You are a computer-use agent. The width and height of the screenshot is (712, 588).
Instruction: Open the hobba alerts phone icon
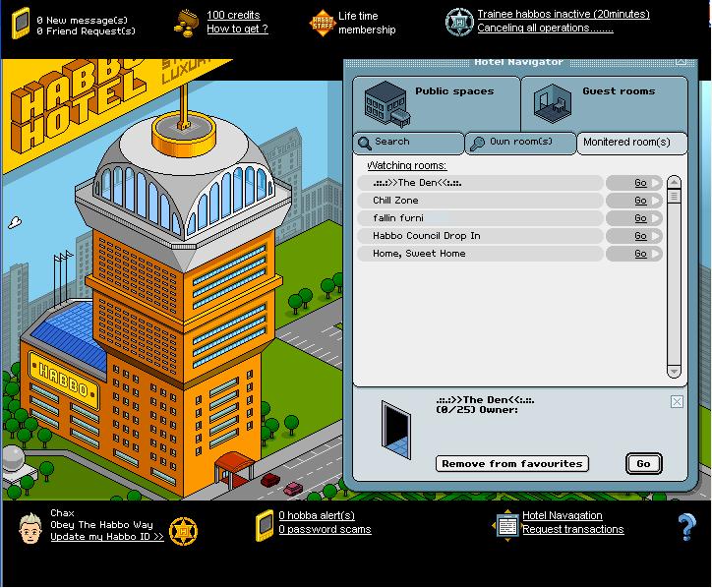(265, 525)
